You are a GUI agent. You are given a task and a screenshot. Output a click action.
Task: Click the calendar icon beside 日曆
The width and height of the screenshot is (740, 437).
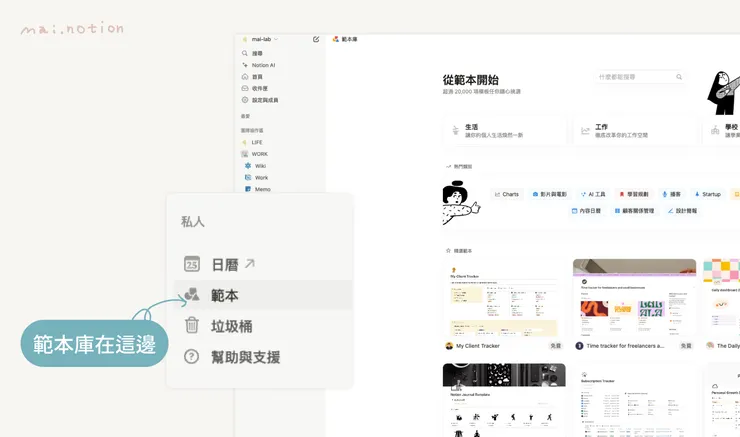(192, 264)
